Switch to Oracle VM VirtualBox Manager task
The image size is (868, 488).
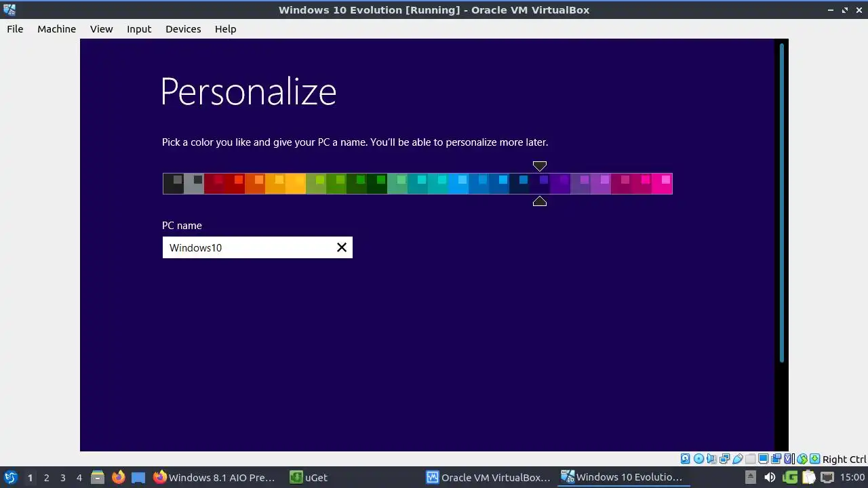[x=489, y=477]
